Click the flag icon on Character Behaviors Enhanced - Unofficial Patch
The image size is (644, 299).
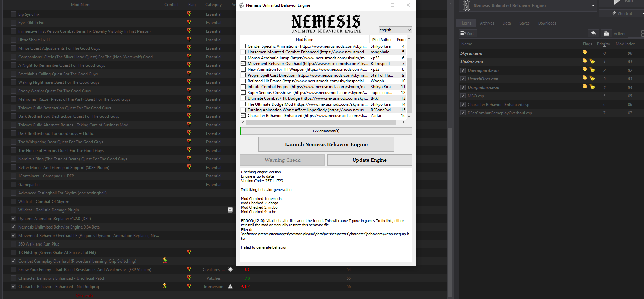click(x=189, y=278)
